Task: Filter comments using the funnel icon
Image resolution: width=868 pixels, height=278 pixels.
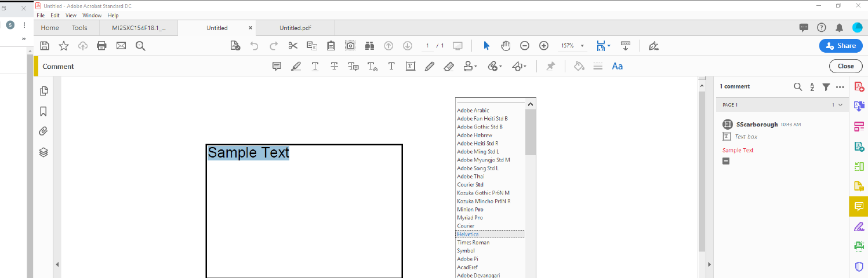Action: 826,87
